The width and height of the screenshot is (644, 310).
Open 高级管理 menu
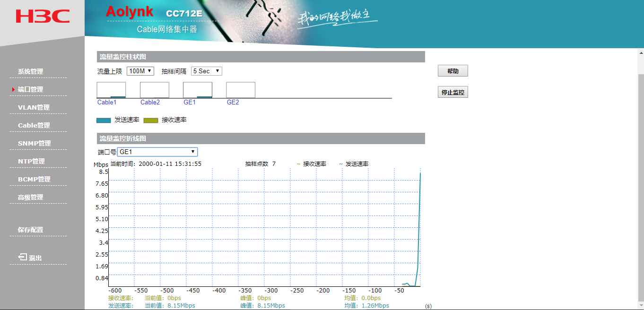tap(30, 197)
